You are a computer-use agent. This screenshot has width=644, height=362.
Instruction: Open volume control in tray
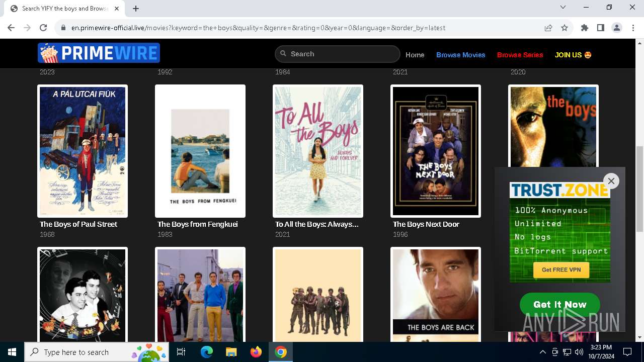[579, 352]
